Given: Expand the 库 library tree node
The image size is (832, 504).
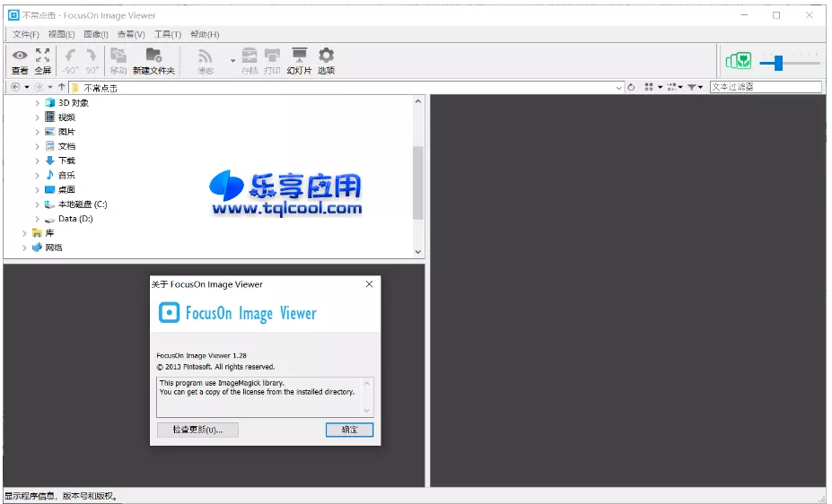Looking at the screenshot, I should click(x=24, y=232).
